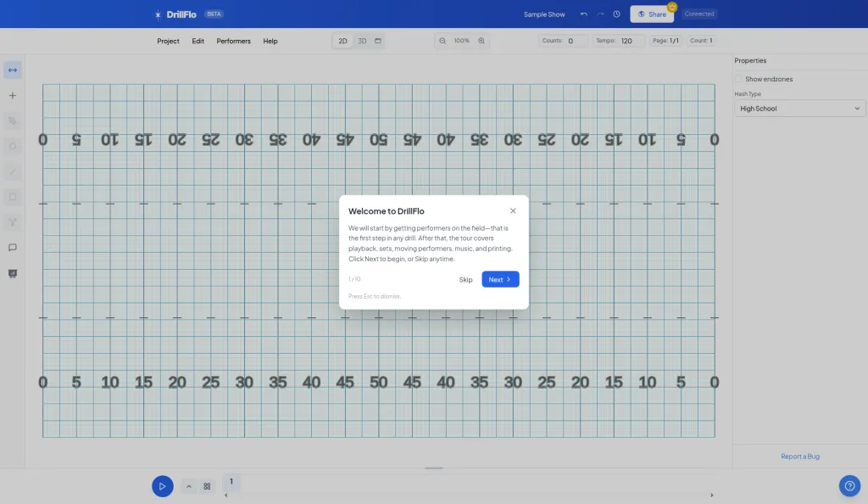Viewport: 868px width, 504px height.
Task: Select set 1 in the timeline
Action: pyautogui.click(x=231, y=482)
